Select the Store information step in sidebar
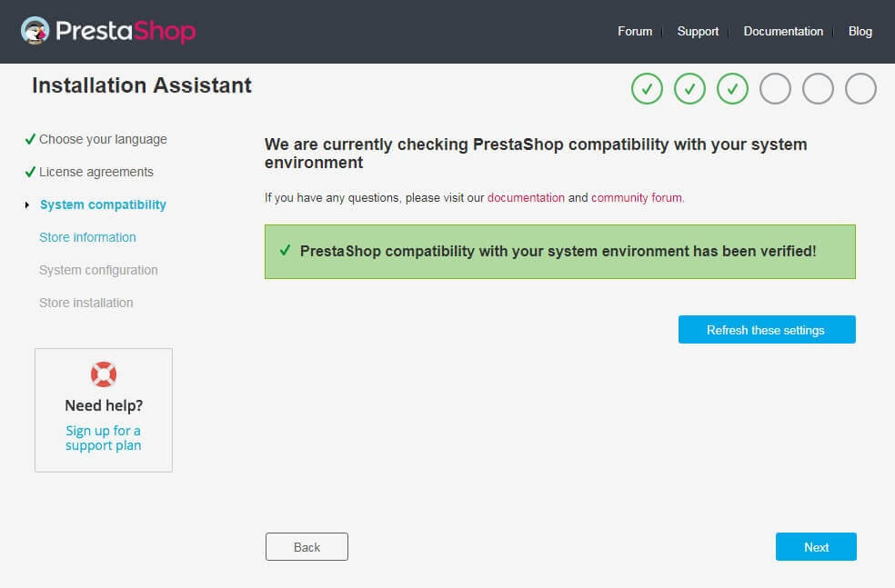 click(86, 237)
